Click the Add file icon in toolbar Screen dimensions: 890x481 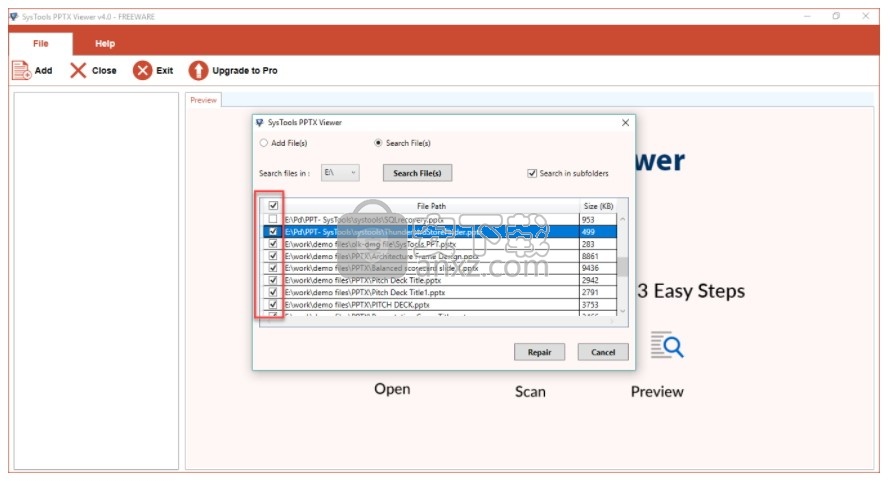22,70
